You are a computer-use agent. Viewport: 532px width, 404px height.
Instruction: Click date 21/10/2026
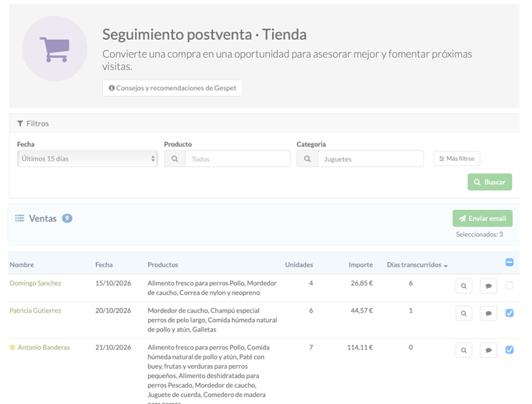click(x=113, y=347)
